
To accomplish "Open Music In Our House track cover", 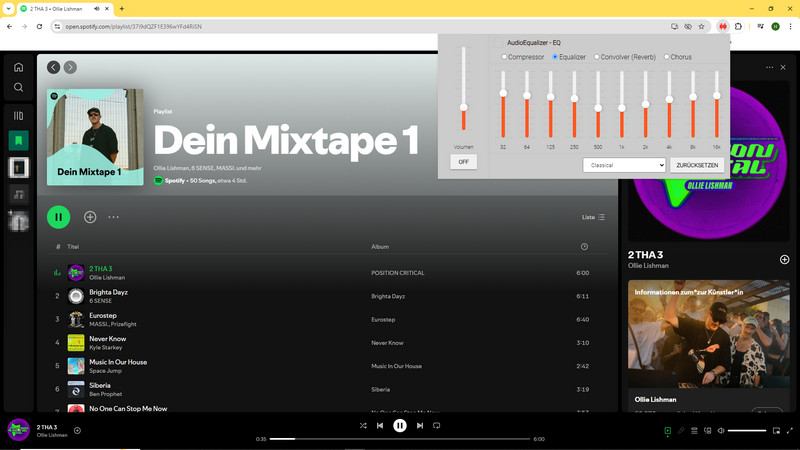I will coord(76,366).
